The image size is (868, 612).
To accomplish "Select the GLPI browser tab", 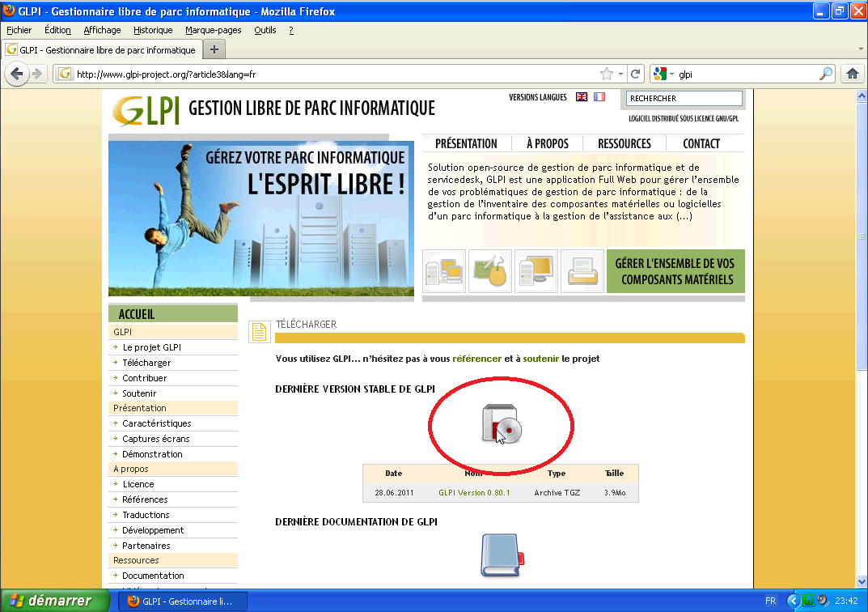I will pyautogui.click(x=101, y=50).
